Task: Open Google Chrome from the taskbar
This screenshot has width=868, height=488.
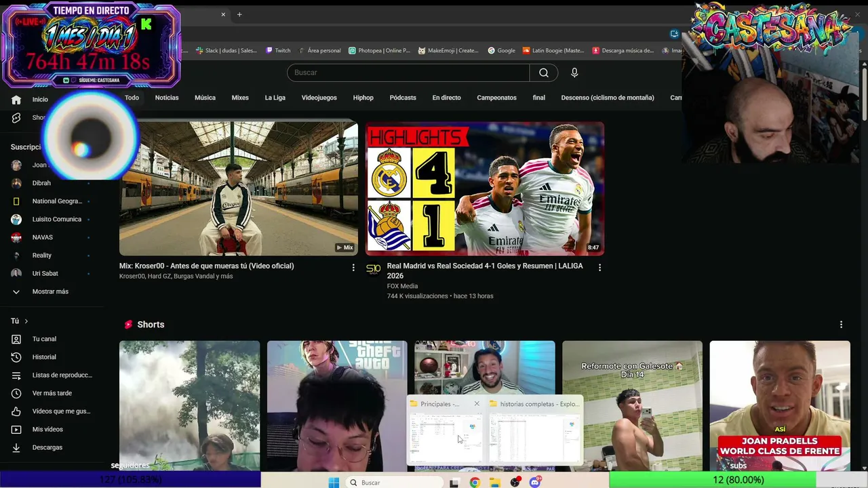Action: [x=475, y=483]
